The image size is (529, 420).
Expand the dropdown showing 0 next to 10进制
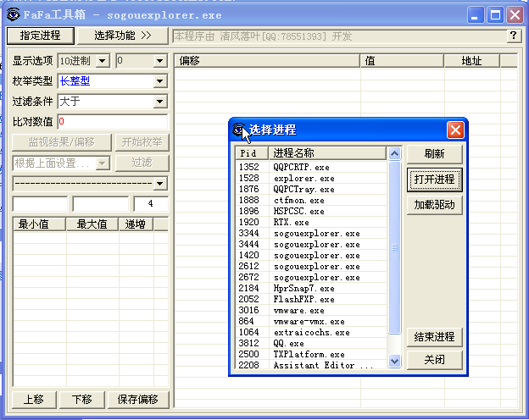coord(160,61)
